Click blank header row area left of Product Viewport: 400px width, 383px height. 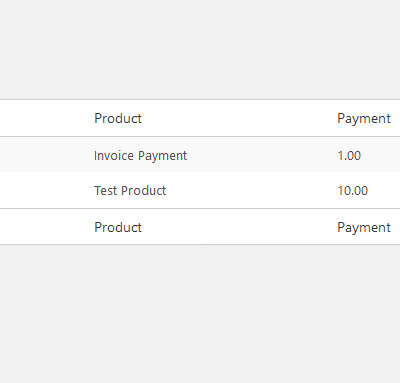coord(43,118)
